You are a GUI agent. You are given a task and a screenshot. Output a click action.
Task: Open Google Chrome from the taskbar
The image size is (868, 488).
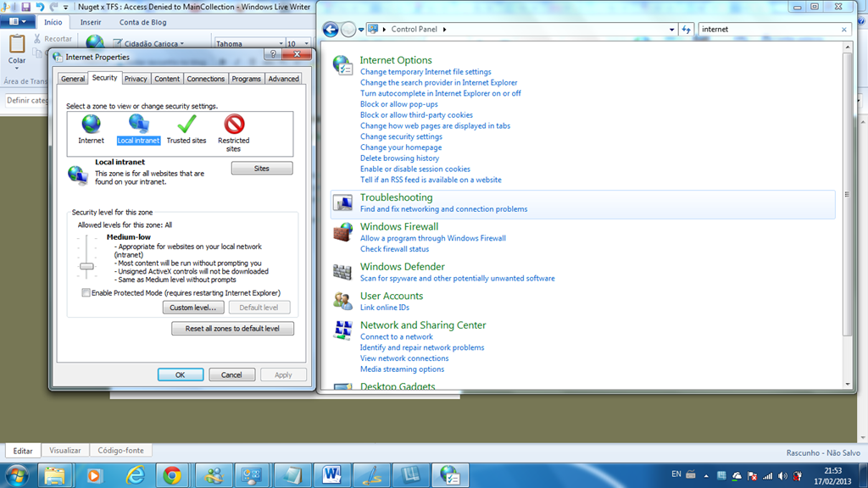(x=172, y=475)
